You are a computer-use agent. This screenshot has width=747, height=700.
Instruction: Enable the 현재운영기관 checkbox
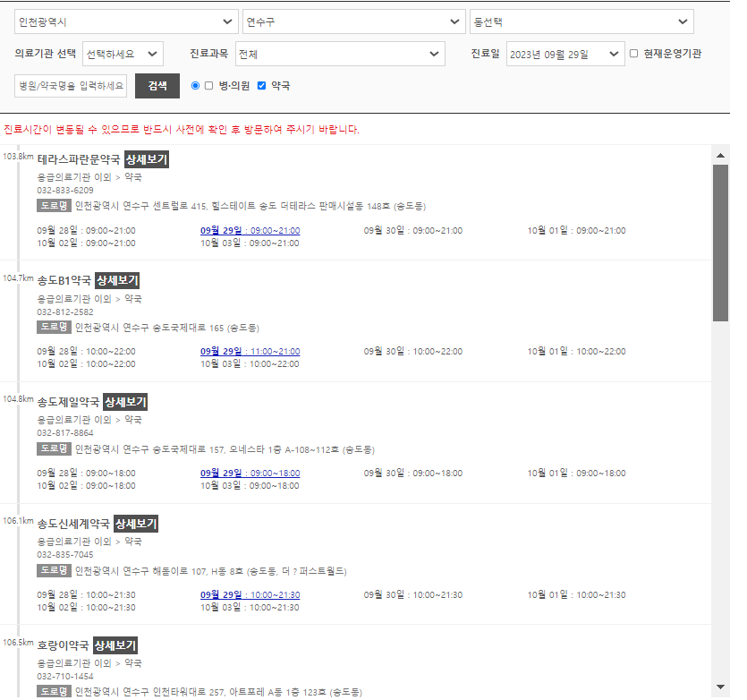pos(633,54)
